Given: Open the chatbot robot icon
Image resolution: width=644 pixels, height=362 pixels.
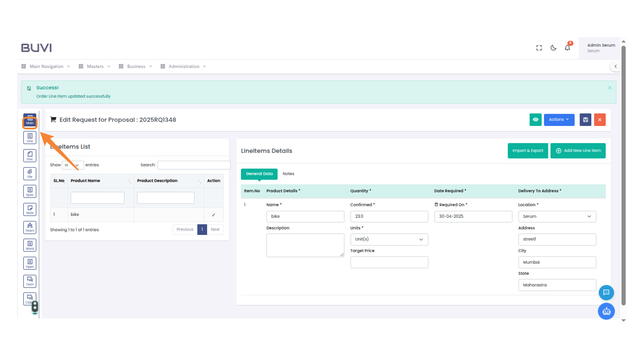Looking at the screenshot, I should (x=606, y=311).
